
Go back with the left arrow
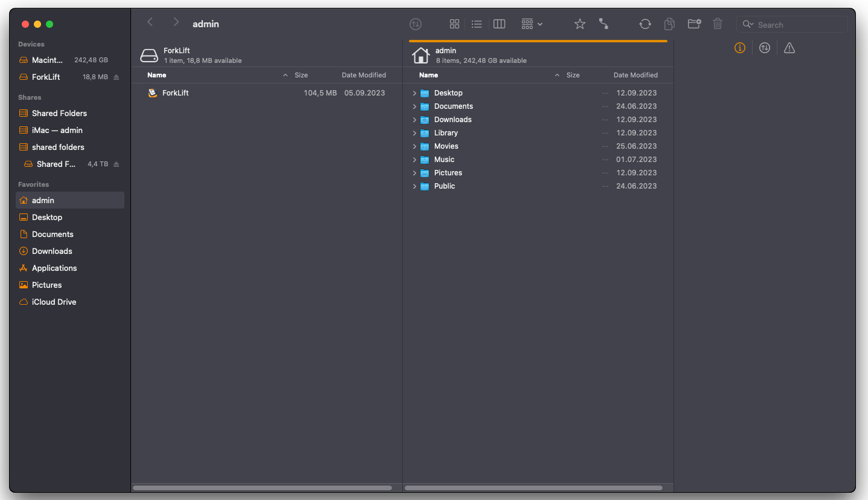(x=150, y=22)
